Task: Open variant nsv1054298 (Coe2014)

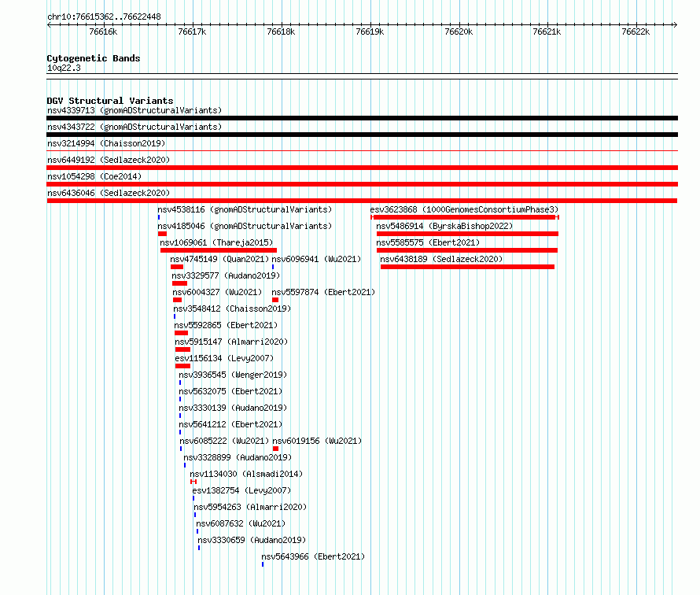Action: pyautogui.click(x=94, y=176)
